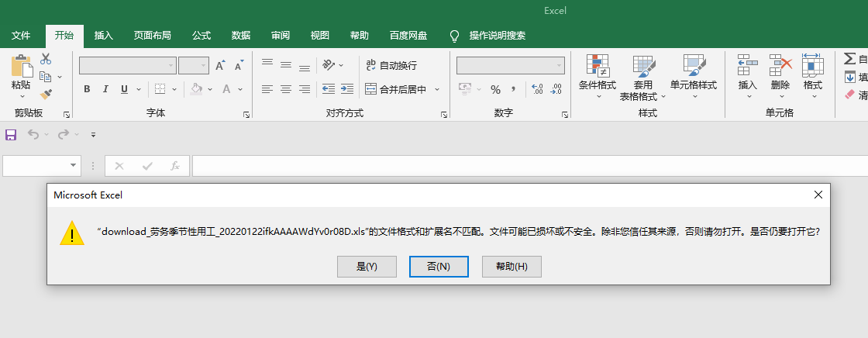Viewport: 868px width, 338px height.
Task: Open the number format combo box
Action: 511,65
